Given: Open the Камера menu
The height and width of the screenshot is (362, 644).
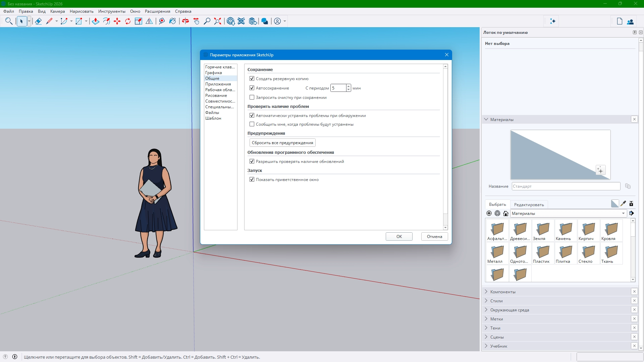Looking at the screenshot, I should (x=57, y=11).
